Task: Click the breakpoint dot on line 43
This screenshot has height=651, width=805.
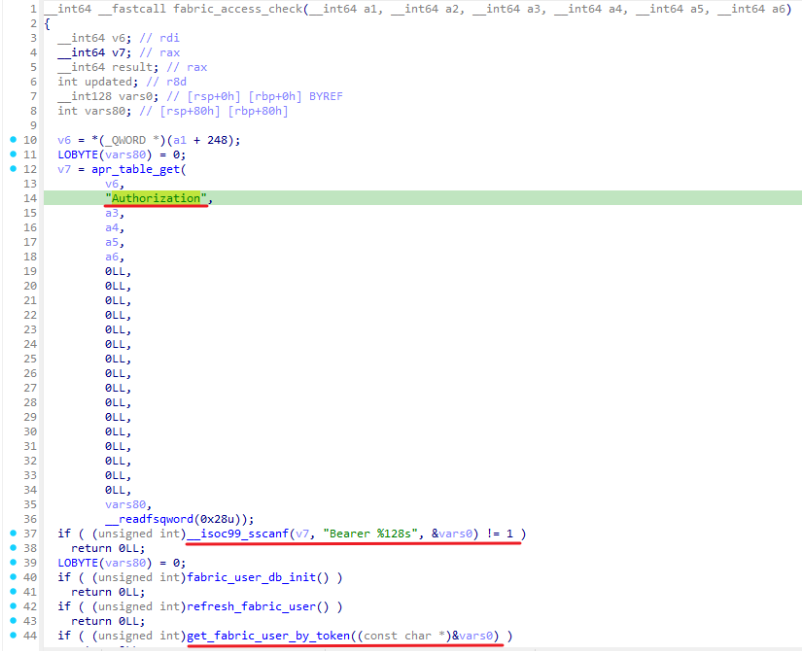Action: point(13,620)
